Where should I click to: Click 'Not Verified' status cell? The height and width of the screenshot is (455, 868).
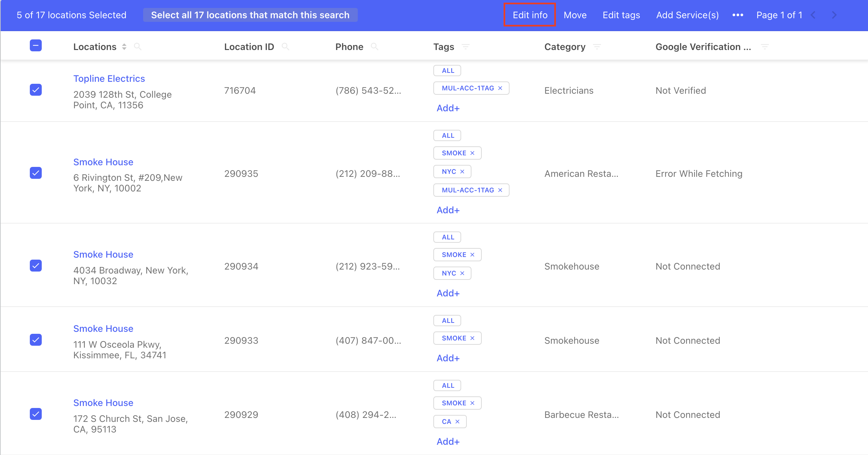click(680, 91)
